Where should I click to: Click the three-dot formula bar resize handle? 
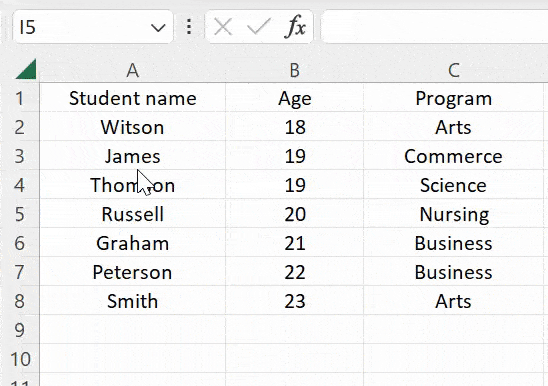[189, 27]
